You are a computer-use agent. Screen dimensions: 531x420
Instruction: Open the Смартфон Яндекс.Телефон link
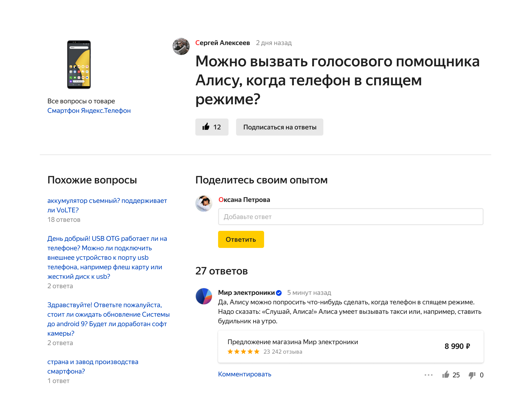pos(89,111)
